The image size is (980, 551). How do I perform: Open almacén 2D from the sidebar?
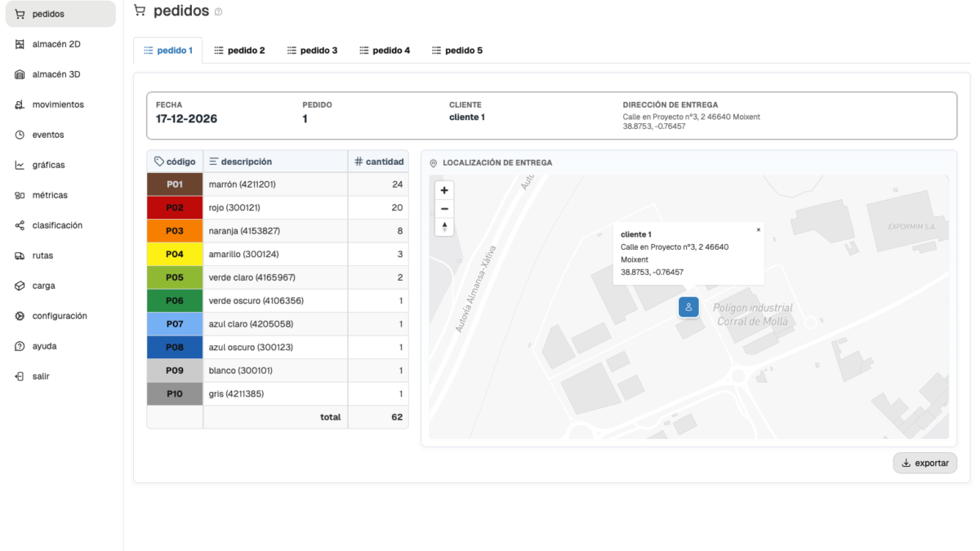pos(56,44)
